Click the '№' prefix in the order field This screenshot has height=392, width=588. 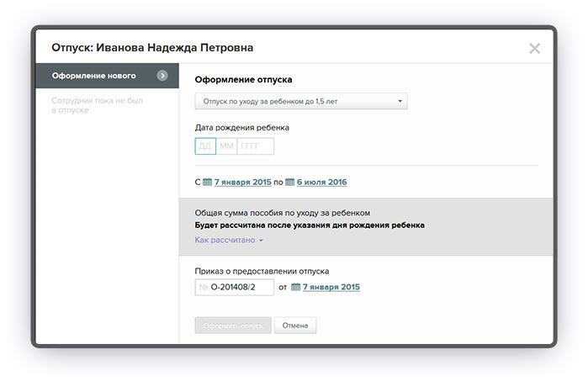point(203,288)
